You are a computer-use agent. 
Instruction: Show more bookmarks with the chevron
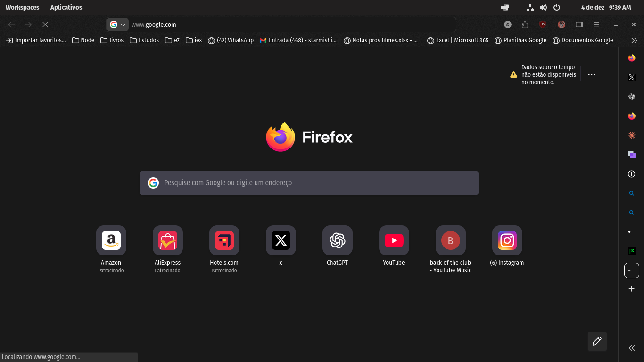[634, 41]
